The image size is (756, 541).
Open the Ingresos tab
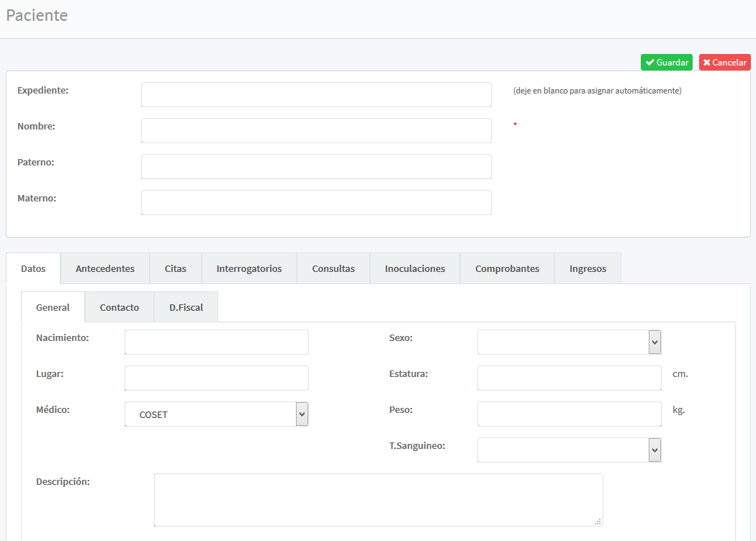pos(588,268)
